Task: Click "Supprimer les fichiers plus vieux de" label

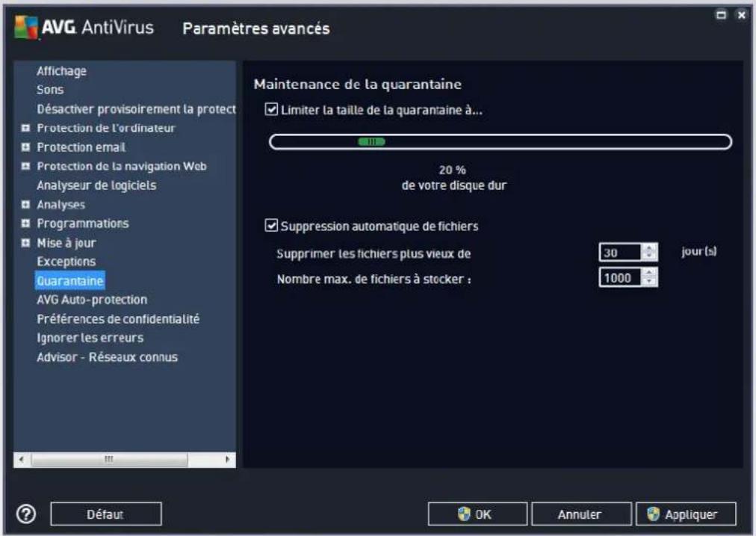Action: [x=374, y=253]
